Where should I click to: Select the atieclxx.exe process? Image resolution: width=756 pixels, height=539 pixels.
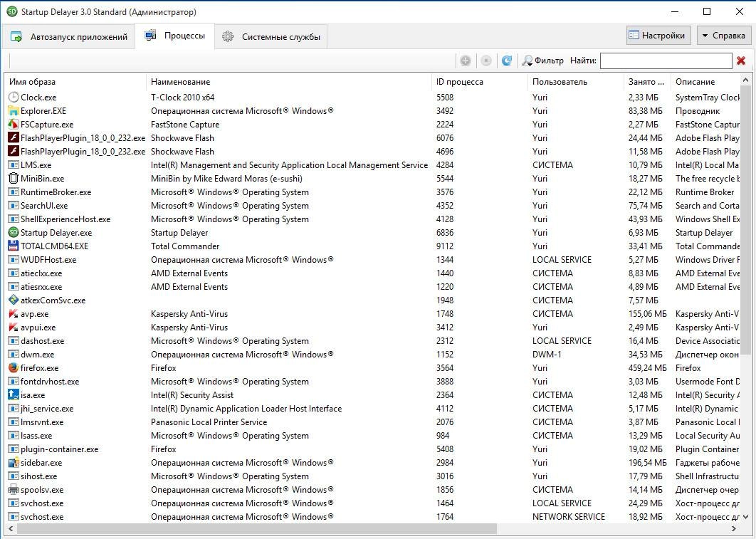(x=373, y=273)
